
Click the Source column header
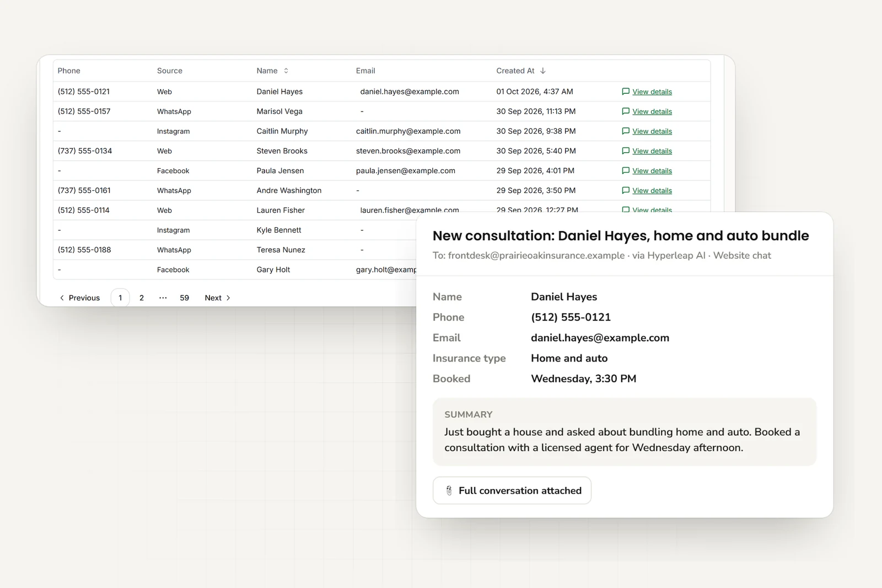click(170, 71)
